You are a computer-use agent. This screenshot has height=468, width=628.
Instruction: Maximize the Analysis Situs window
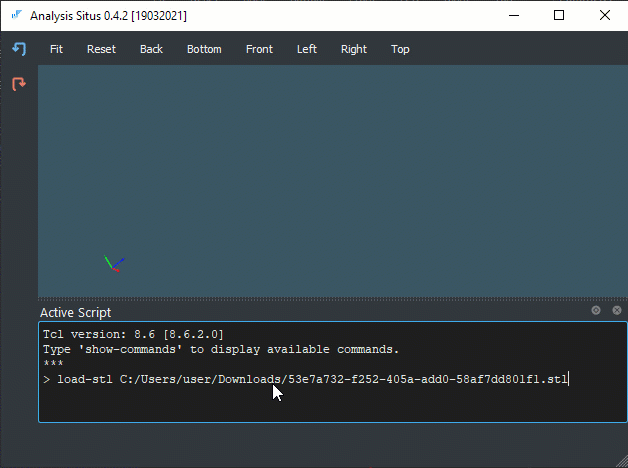[559, 16]
